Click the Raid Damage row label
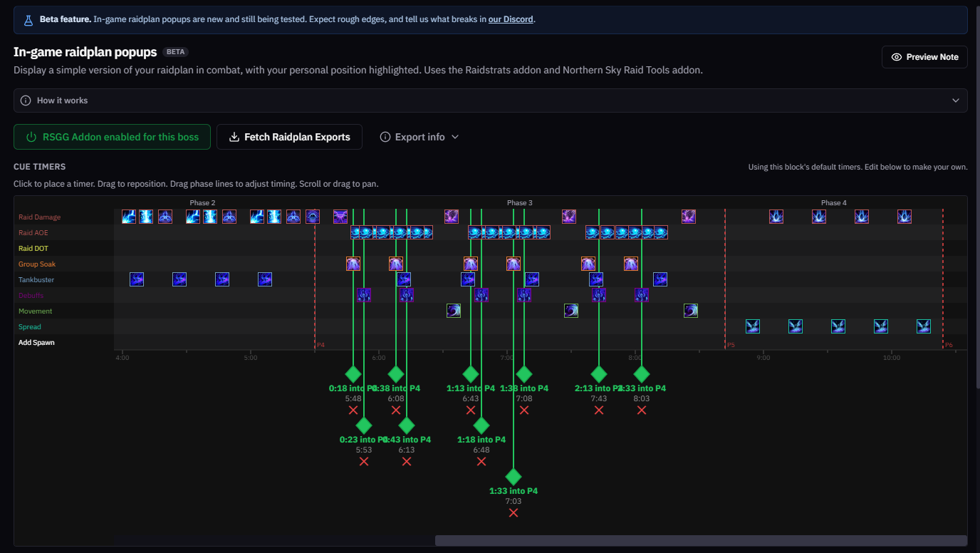980x553 pixels. click(x=40, y=217)
